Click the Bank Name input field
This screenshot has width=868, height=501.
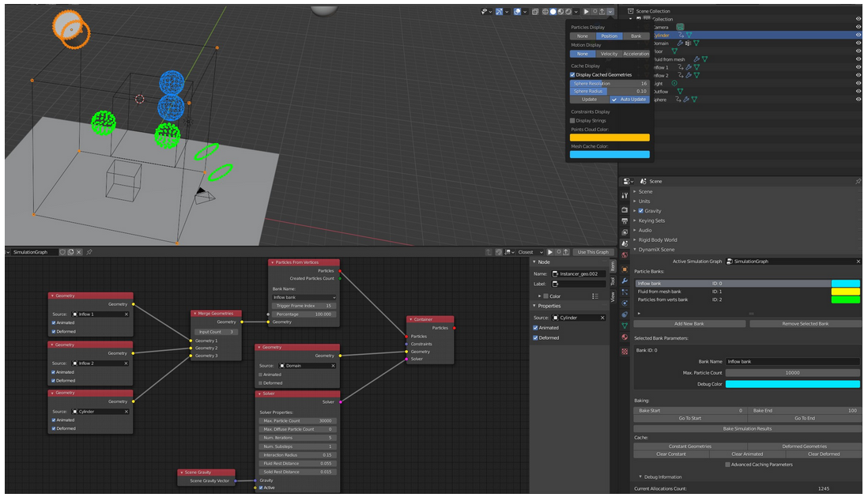click(793, 362)
